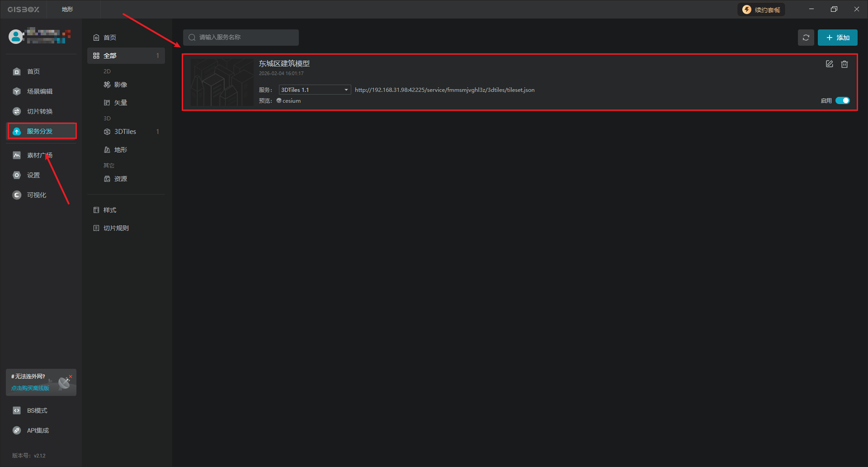
Task: Open 素材广场 from the sidebar
Action: pyautogui.click(x=39, y=155)
